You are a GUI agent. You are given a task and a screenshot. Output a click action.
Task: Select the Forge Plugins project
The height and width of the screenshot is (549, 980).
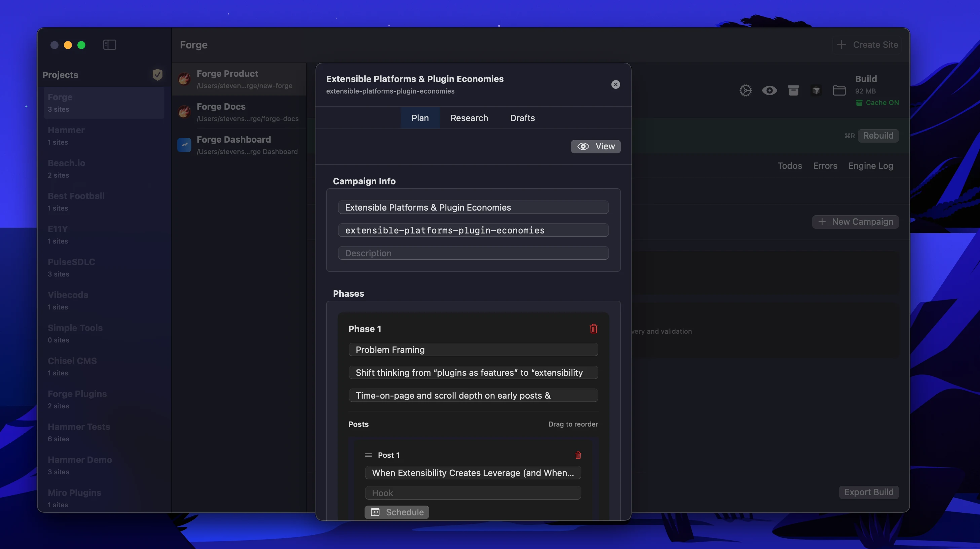pos(104,400)
